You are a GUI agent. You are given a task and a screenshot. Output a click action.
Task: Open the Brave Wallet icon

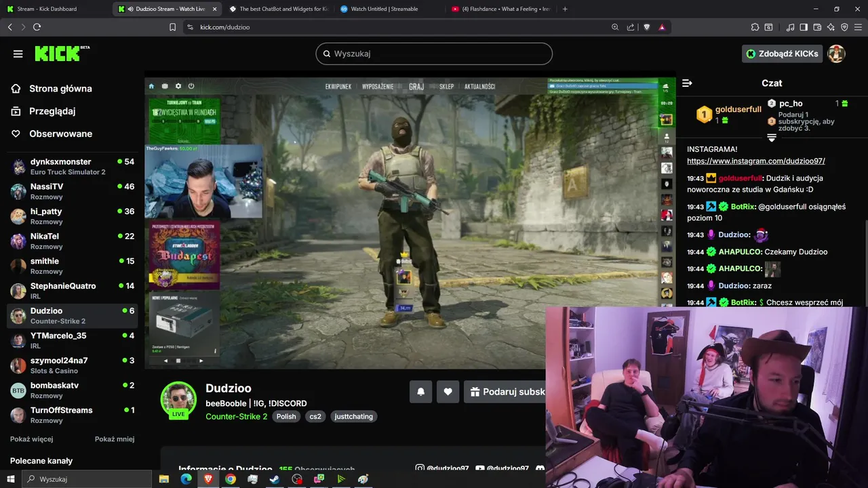817,27
